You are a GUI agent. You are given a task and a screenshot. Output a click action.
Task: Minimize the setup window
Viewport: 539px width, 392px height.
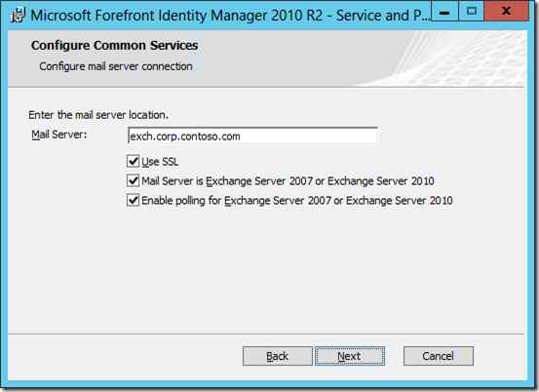(444, 12)
